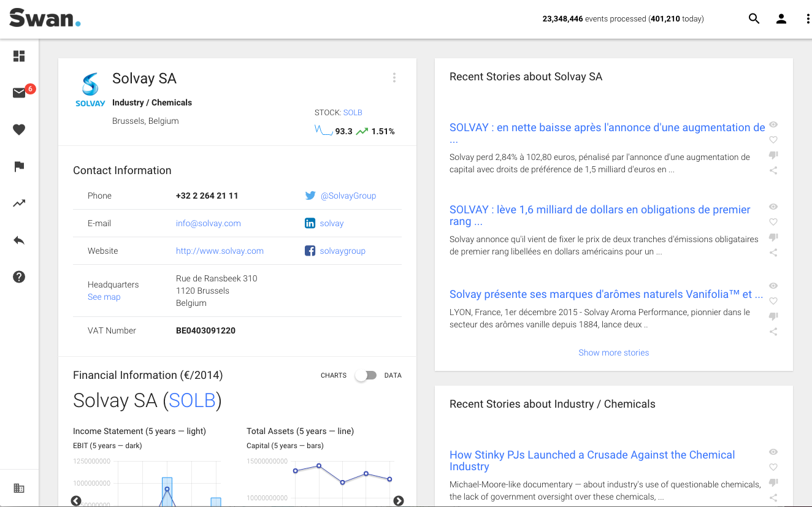812x507 pixels.
Task: Open story 'SOLVAY : lève 1,6 milliard'
Action: (x=600, y=215)
